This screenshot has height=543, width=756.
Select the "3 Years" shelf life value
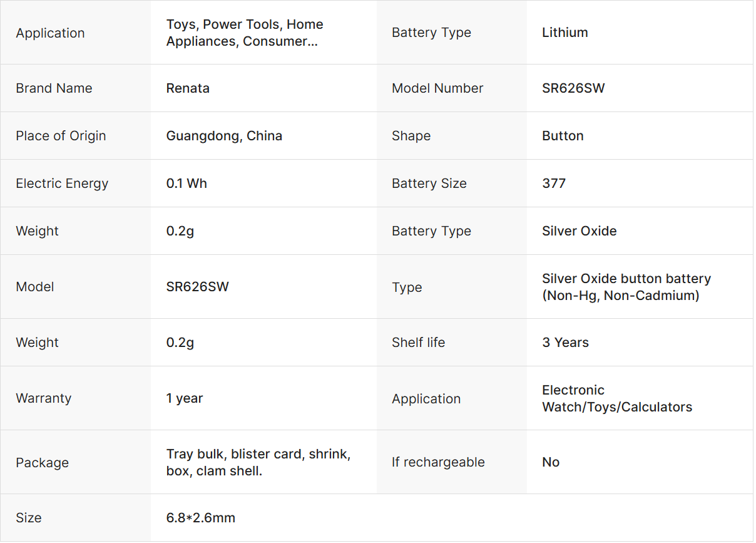pyautogui.click(x=565, y=343)
